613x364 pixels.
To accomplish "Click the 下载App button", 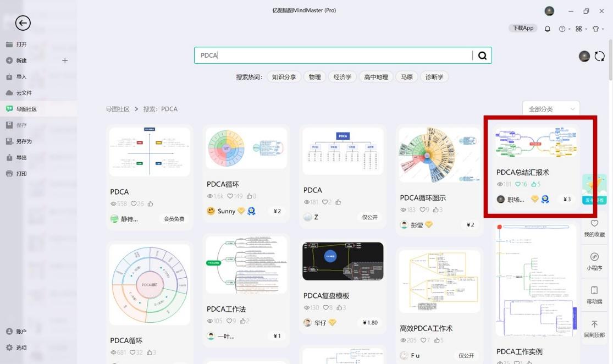I will pos(523,28).
